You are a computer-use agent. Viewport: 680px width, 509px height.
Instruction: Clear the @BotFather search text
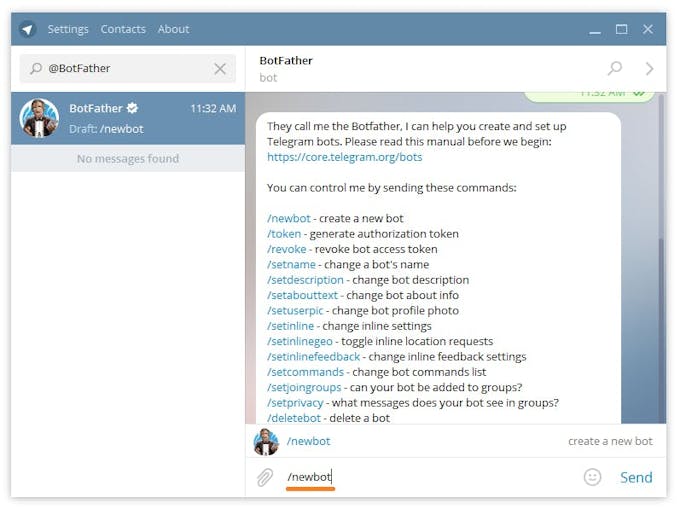pyautogui.click(x=220, y=68)
